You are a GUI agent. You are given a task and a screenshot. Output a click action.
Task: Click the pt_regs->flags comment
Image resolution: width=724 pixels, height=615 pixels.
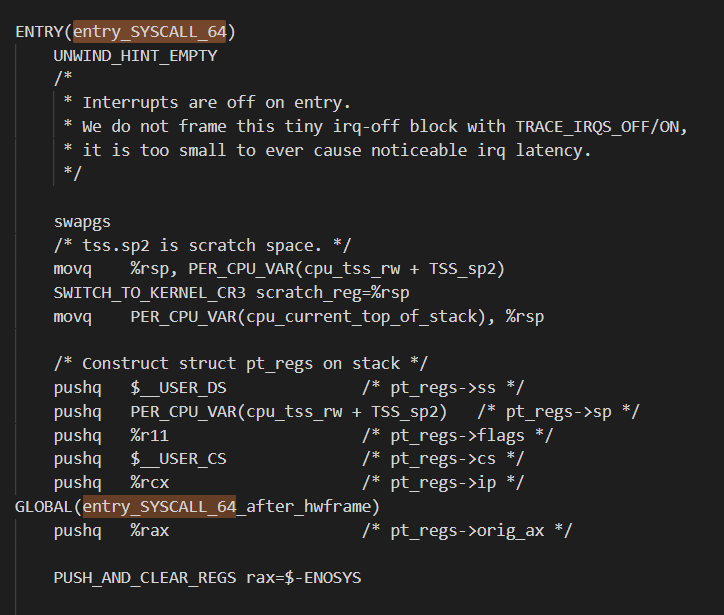(x=458, y=435)
